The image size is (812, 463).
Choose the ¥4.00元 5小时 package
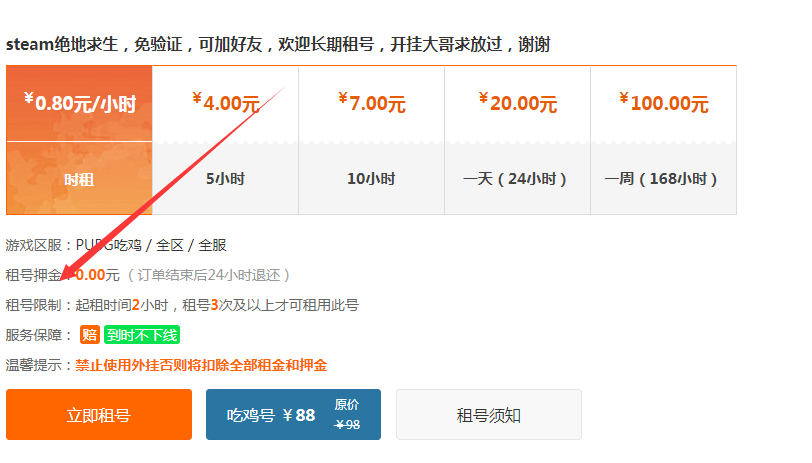click(225, 140)
